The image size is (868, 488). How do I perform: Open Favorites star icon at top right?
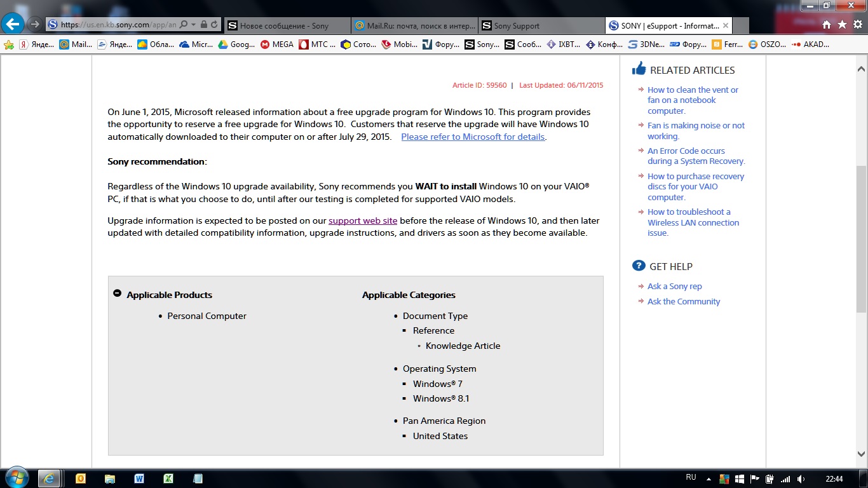click(x=842, y=25)
